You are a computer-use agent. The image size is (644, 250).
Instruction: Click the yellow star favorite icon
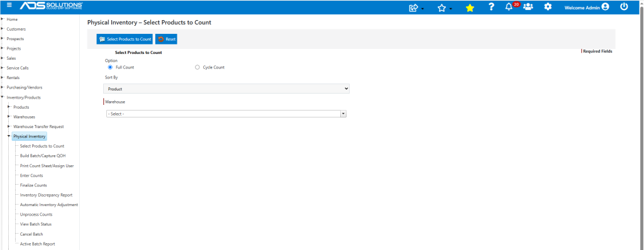click(470, 8)
